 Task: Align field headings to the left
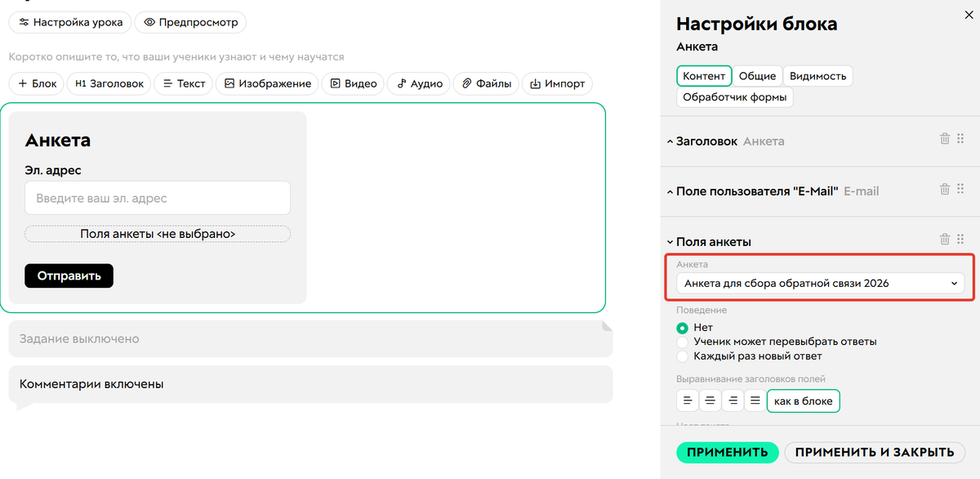[688, 401]
